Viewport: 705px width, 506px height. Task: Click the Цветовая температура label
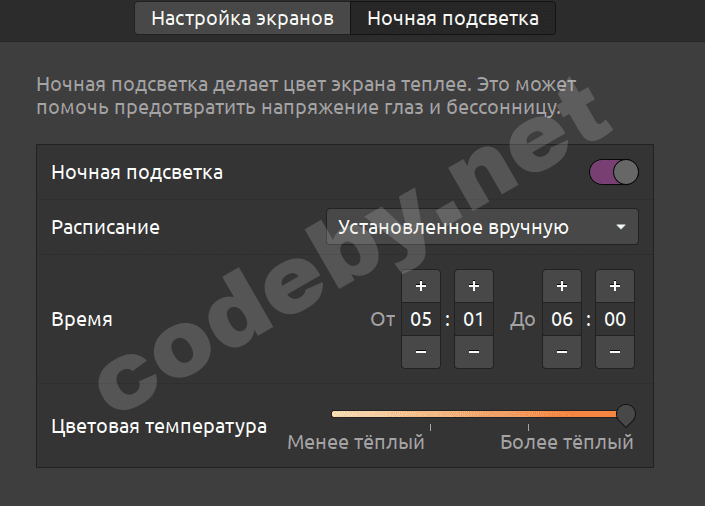click(159, 427)
